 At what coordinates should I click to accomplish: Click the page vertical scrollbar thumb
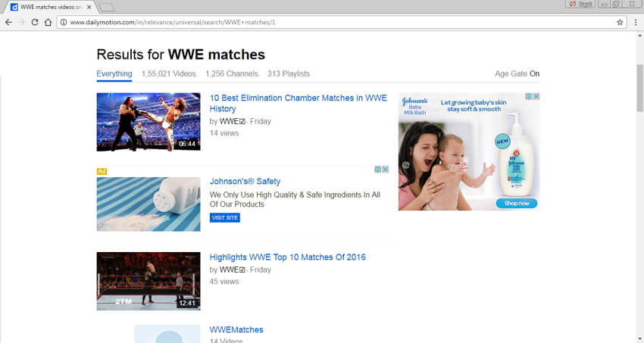(x=640, y=88)
